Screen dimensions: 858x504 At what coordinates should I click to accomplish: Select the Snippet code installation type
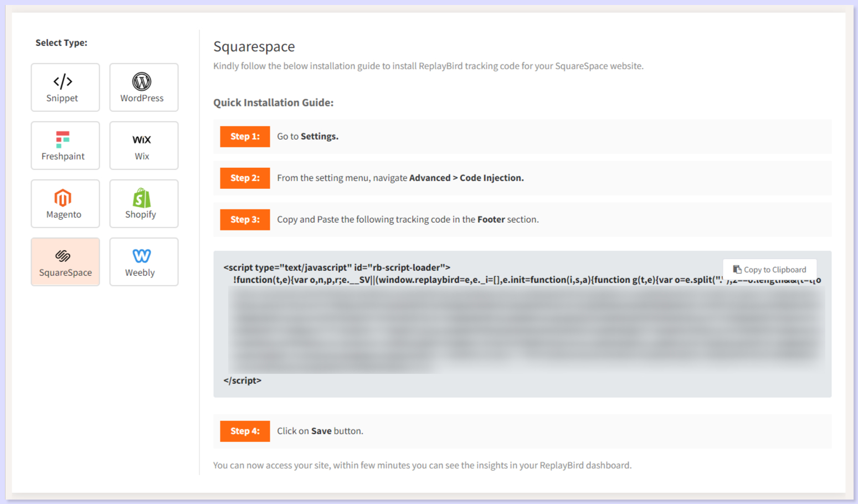coord(65,87)
